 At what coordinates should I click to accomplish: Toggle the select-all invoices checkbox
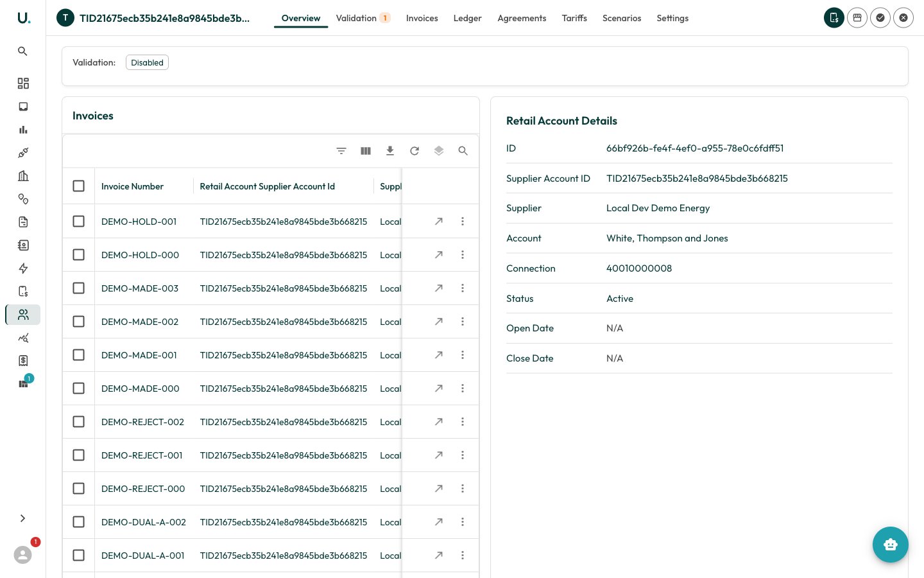79,186
